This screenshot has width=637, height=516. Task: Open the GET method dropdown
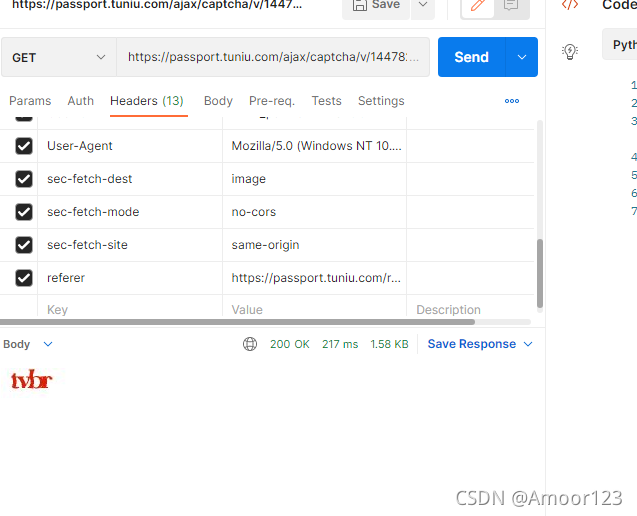[x=59, y=57]
